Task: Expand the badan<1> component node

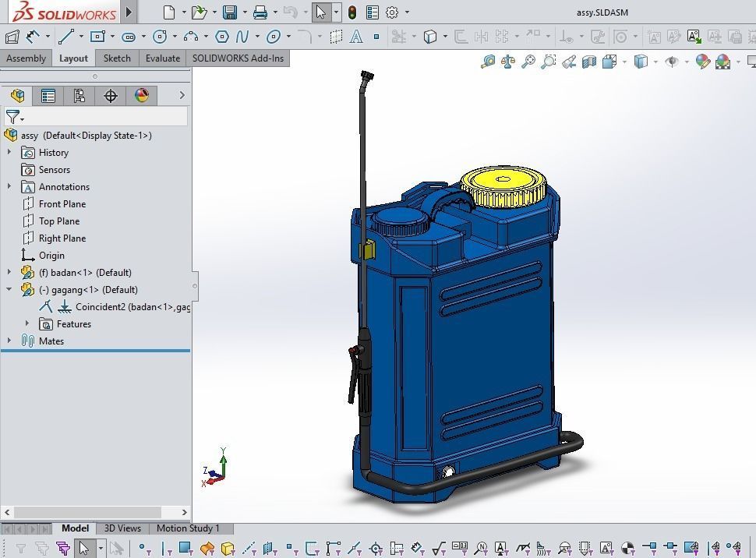Action: pyautogui.click(x=9, y=272)
